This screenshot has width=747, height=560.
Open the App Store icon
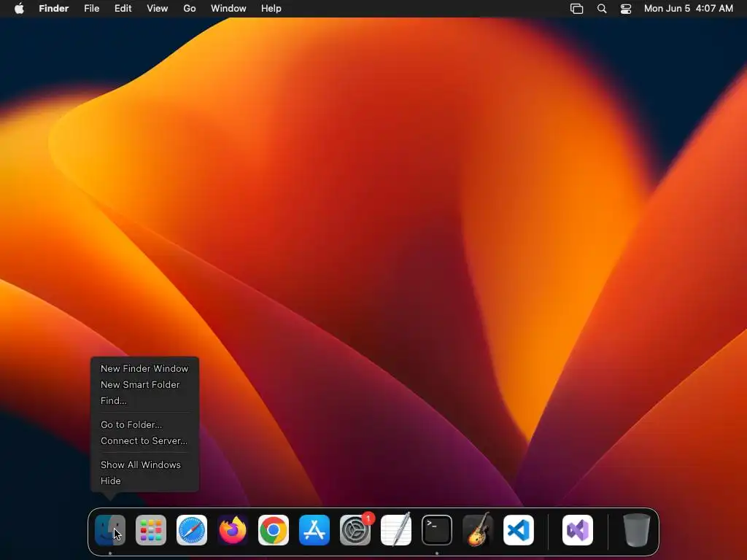[314, 530]
